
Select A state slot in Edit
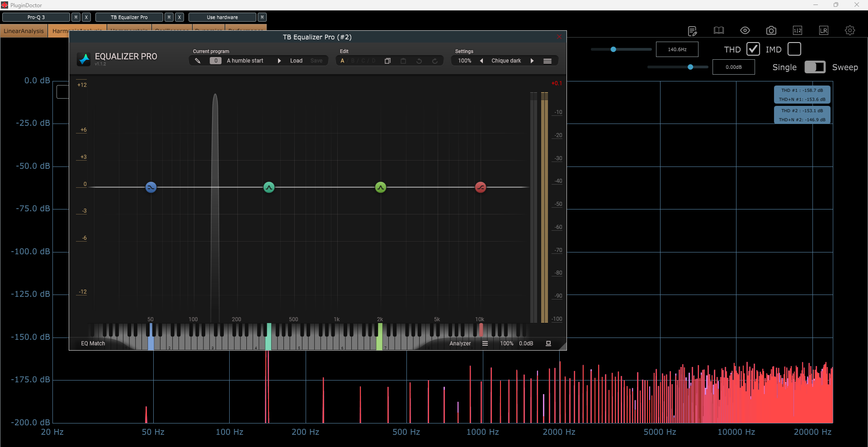click(342, 61)
